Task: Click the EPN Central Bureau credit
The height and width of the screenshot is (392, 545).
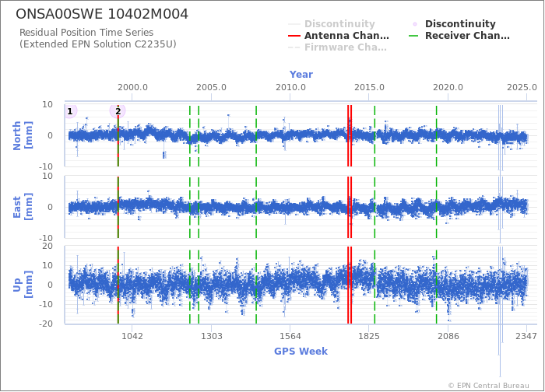Action: click(x=489, y=386)
